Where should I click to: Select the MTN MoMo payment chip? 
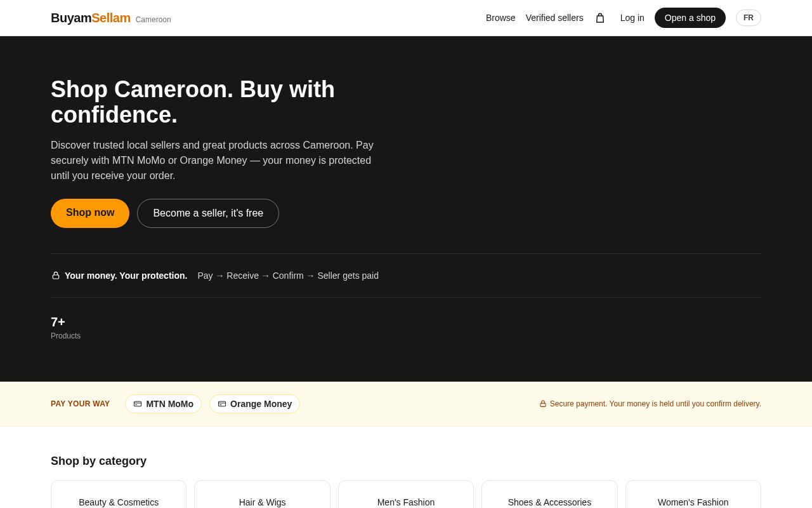tap(163, 404)
